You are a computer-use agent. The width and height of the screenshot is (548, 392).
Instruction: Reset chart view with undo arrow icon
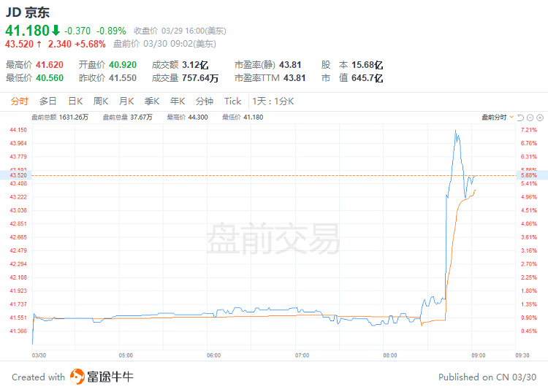pyautogui.click(x=520, y=118)
